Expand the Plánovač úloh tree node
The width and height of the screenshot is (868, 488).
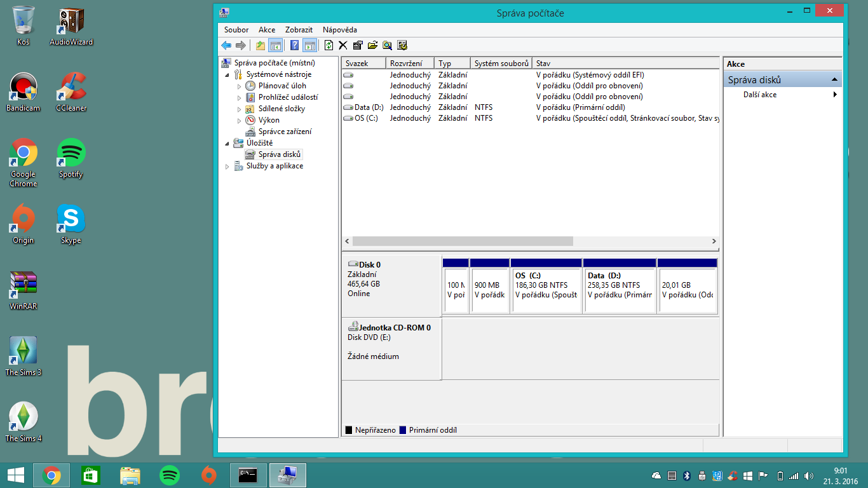240,86
